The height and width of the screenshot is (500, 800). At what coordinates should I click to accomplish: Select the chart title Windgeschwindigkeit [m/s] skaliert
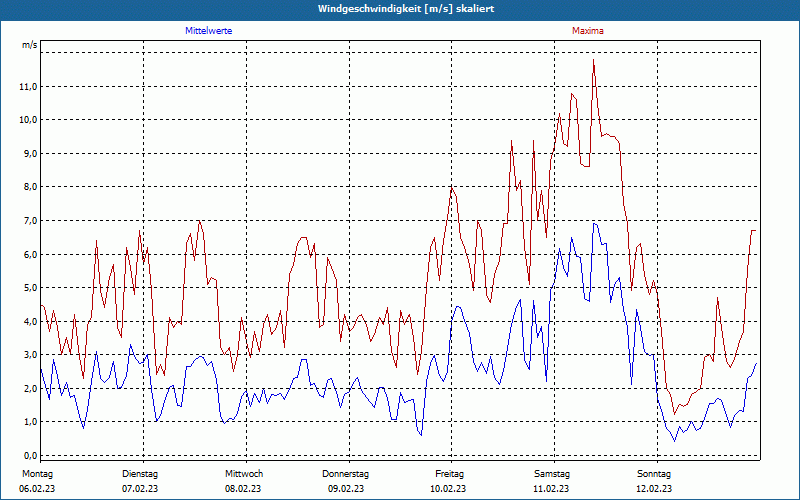406,9
